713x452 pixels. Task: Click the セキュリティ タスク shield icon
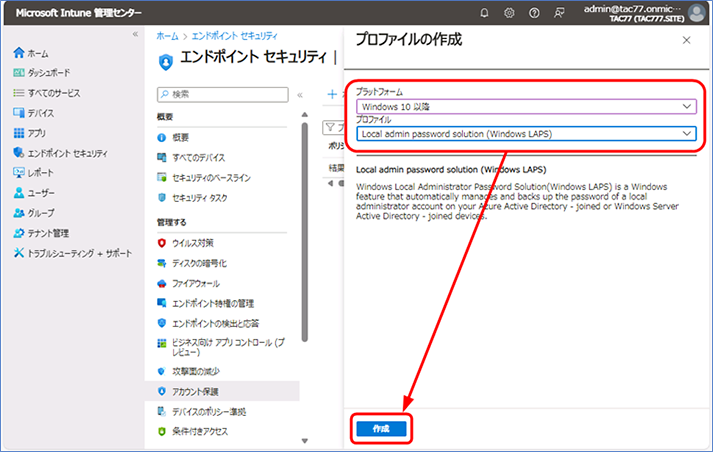161,197
